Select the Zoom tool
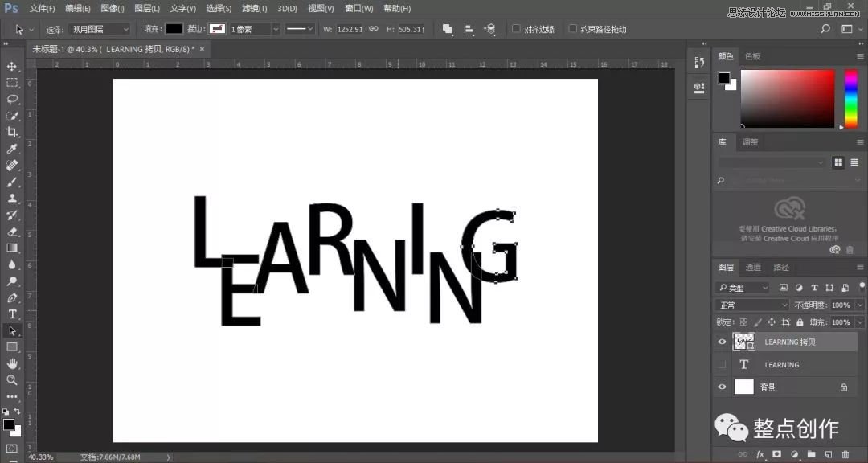The image size is (868, 463). coord(11,380)
